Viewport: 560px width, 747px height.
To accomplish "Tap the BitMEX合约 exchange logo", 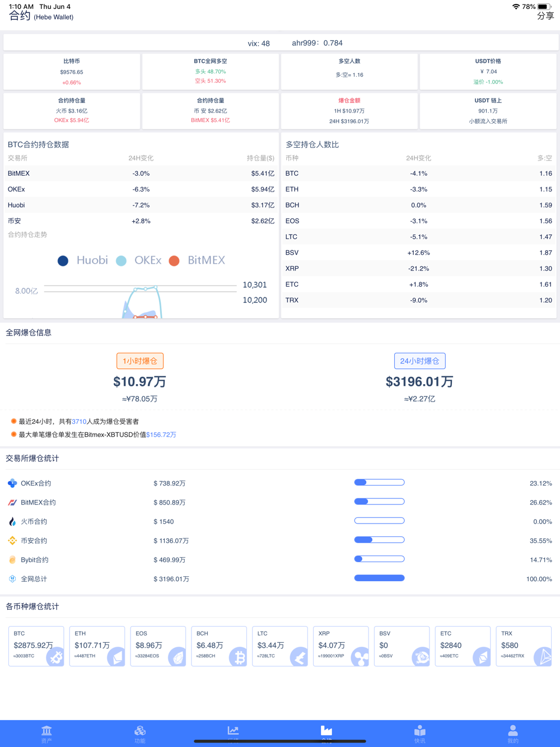I will [12, 502].
